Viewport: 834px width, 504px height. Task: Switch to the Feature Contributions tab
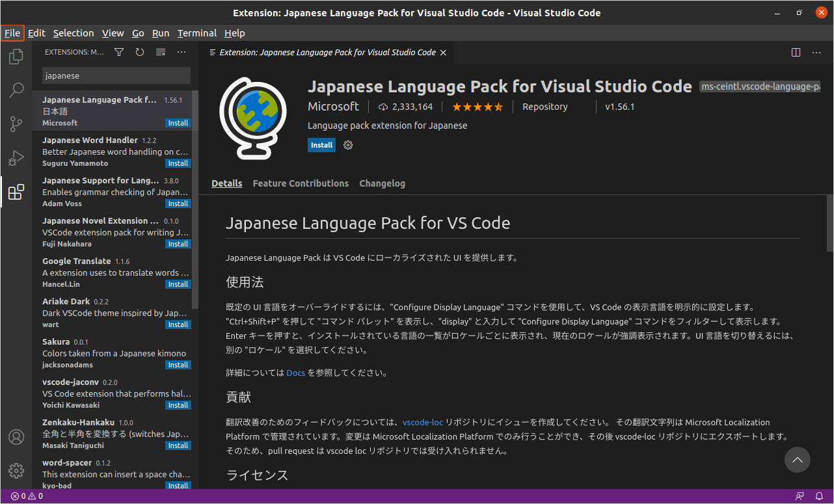pos(301,183)
